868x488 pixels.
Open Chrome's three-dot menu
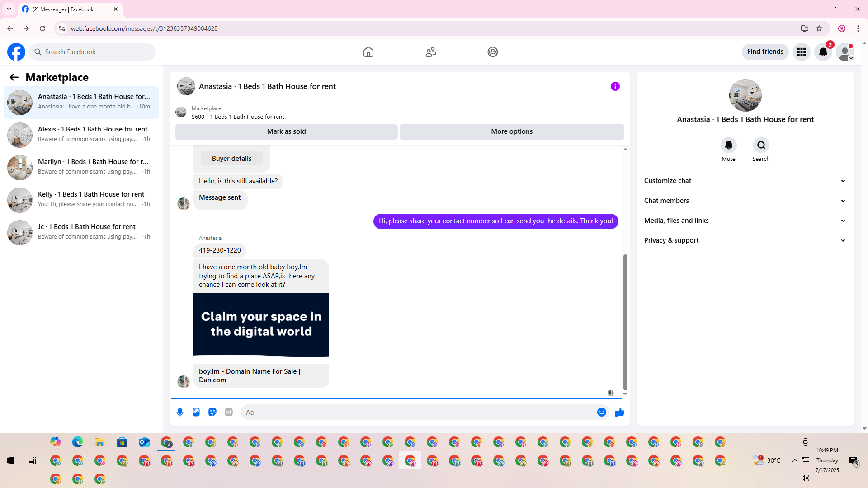click(x=858, y=28)
